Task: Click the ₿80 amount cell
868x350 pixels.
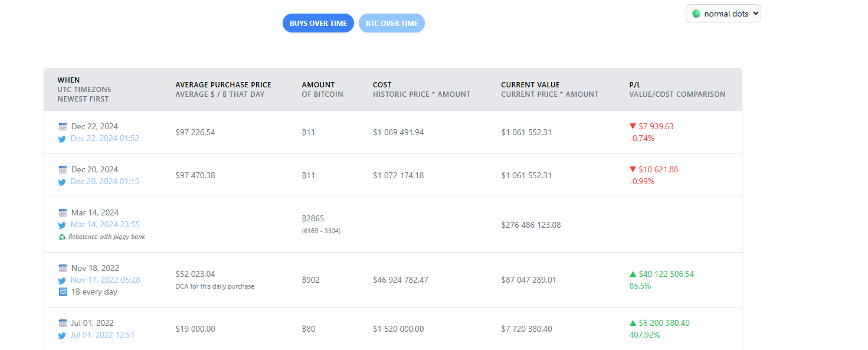Action: [x=309, y=329]
